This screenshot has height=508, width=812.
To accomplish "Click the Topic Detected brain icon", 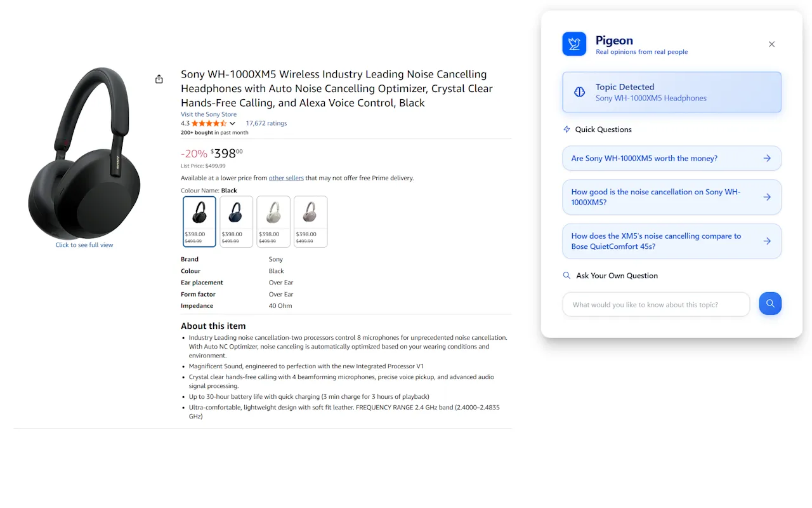I will click(579, 92).
